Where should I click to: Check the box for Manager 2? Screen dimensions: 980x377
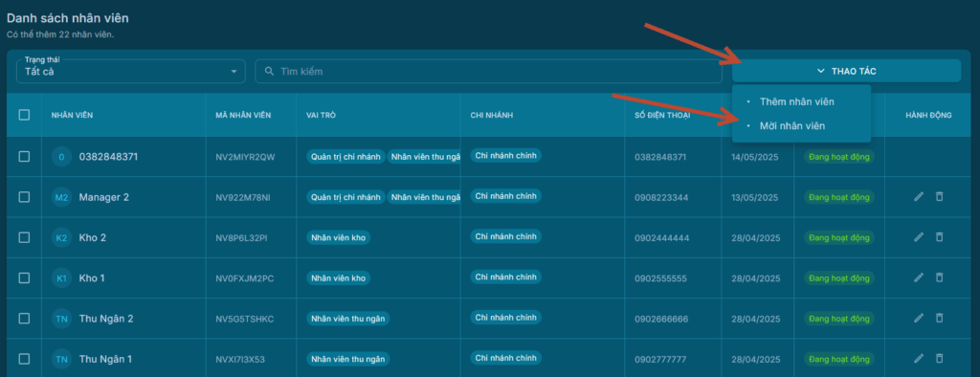click(x=24, y=197)
